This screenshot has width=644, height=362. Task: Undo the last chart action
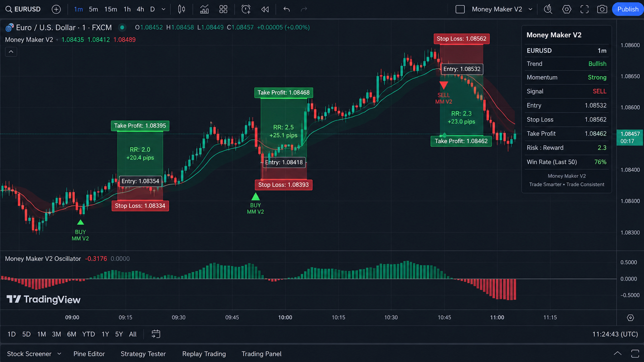(287, 9)
